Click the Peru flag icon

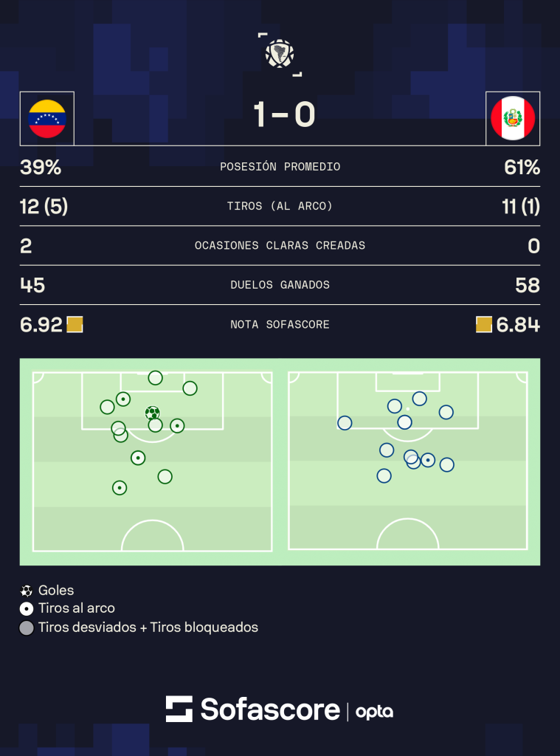[x=513, y=119]
